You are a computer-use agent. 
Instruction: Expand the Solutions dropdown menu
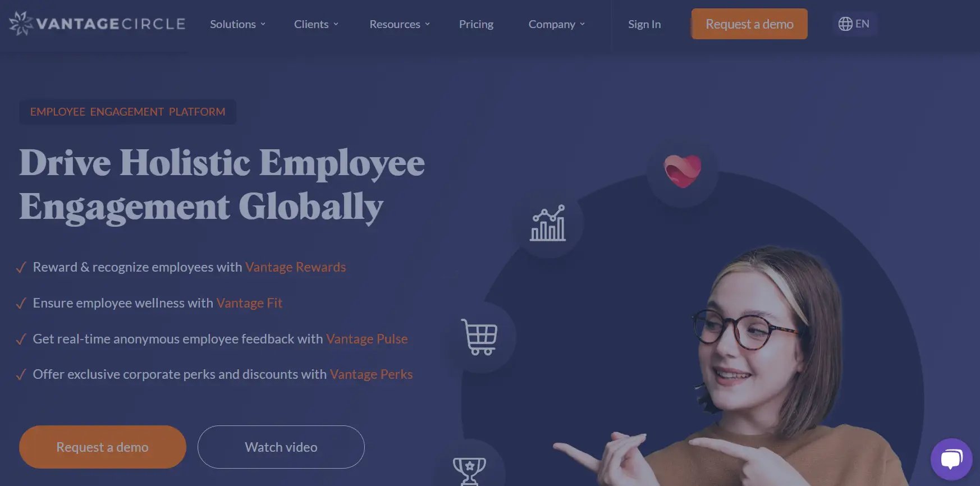click(238, 24)
